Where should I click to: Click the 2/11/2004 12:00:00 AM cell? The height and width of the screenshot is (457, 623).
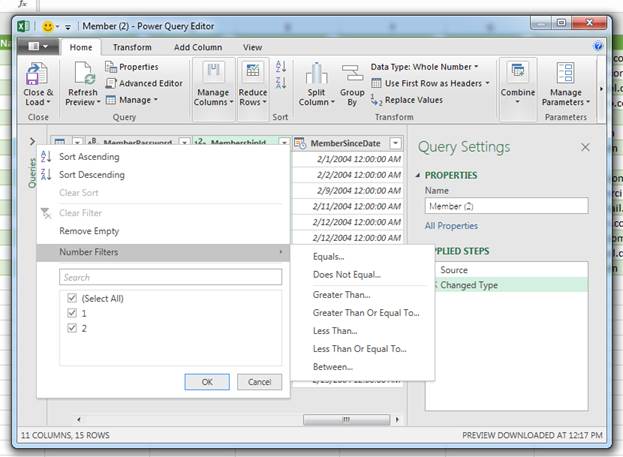point(348,206)
